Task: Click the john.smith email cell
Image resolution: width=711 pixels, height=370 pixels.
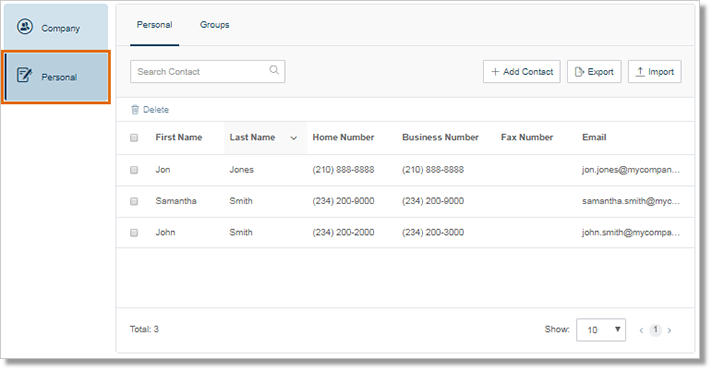Action: pyautogui.click(x=631, y=233)
